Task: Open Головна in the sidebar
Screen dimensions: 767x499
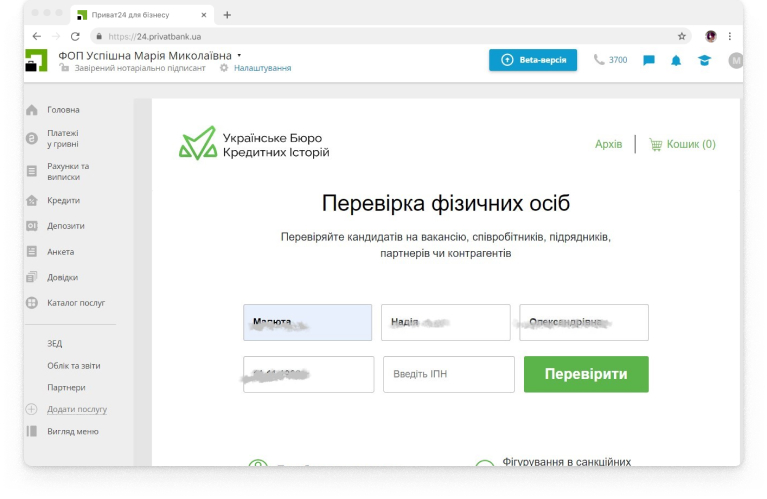Action: click(63, 110)
